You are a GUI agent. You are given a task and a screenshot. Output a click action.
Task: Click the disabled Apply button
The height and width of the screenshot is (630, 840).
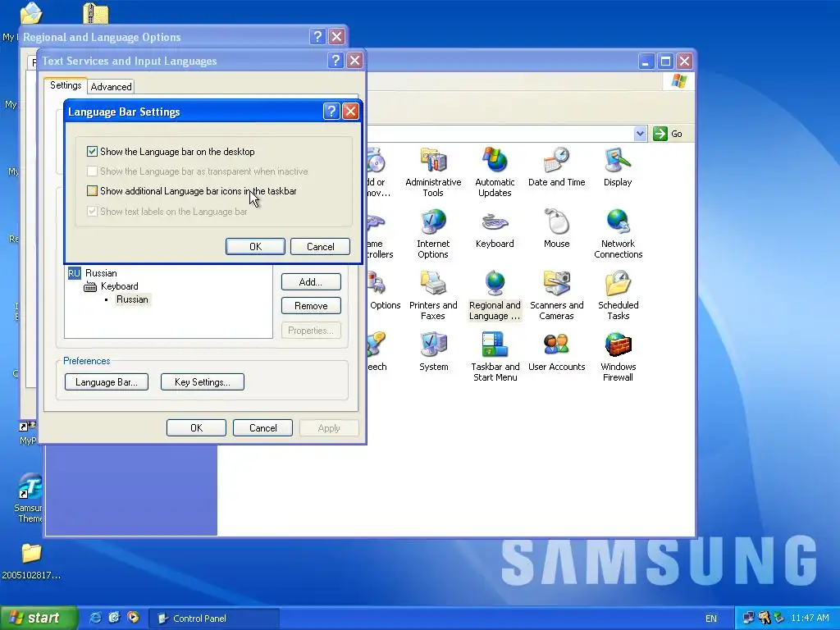tap(329, 428)
